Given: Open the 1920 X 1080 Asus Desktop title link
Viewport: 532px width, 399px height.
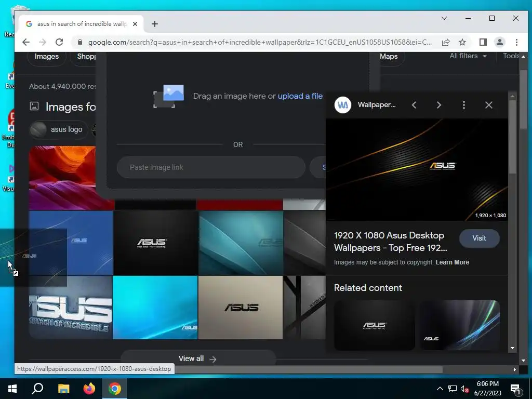Looking at the screenshot, I should coord(391,242).
